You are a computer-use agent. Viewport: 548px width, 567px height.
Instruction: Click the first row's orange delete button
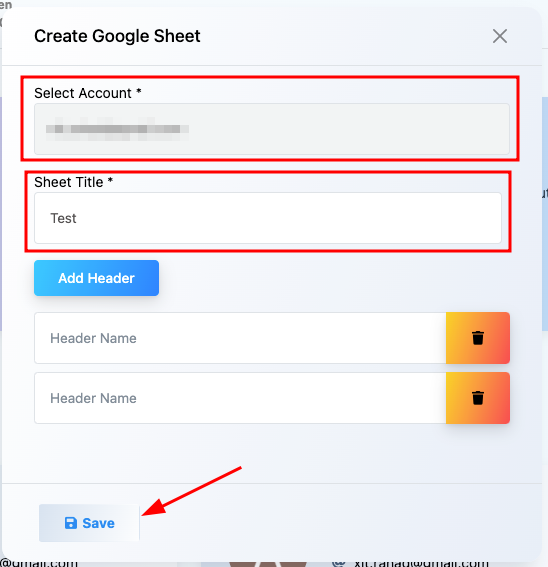coord(478,338)
